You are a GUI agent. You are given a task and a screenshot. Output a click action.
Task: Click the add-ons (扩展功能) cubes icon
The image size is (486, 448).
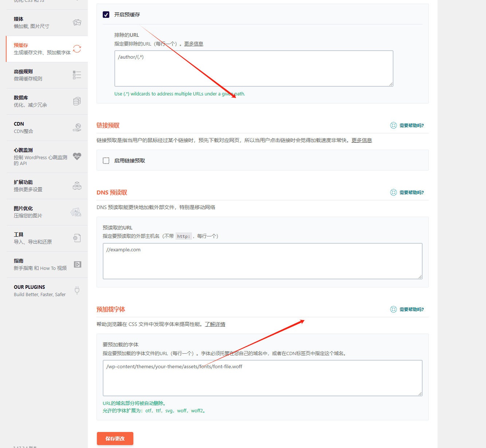click(x=77, y=186)
